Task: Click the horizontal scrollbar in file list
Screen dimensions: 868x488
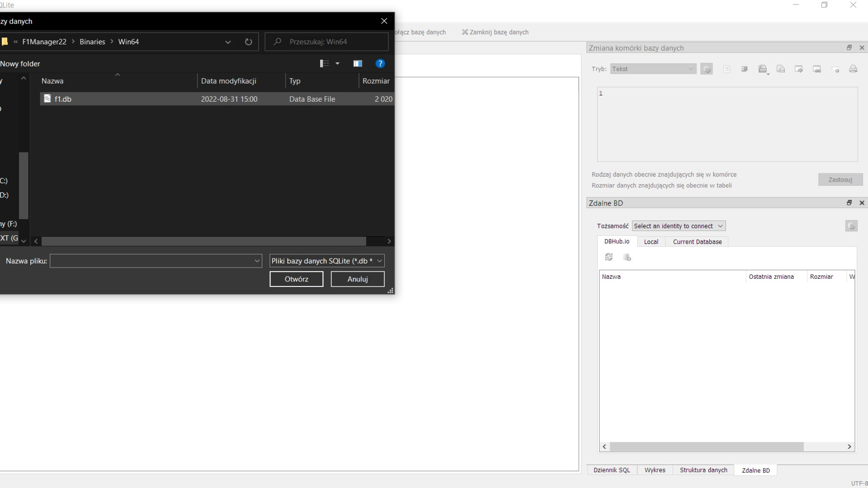Action: [203, 241]
